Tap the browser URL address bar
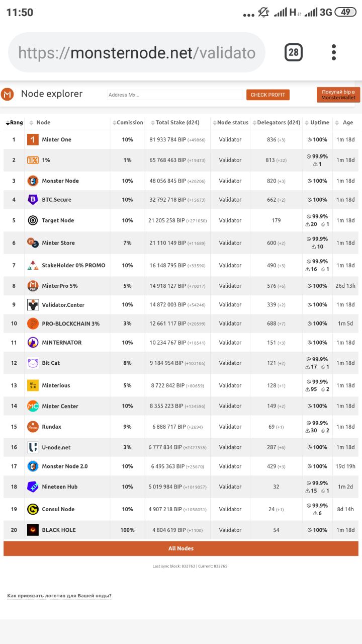This screenshot has width=362, height=644. (137, 53)
